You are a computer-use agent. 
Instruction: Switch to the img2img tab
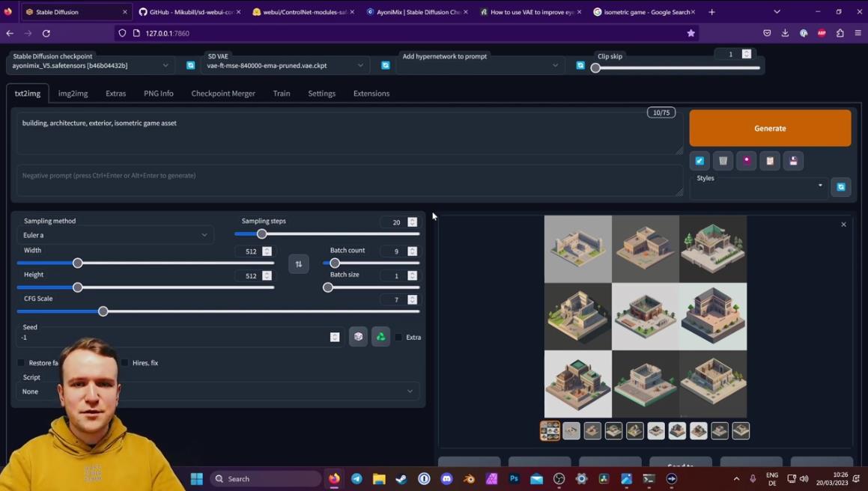coord(72,93)
